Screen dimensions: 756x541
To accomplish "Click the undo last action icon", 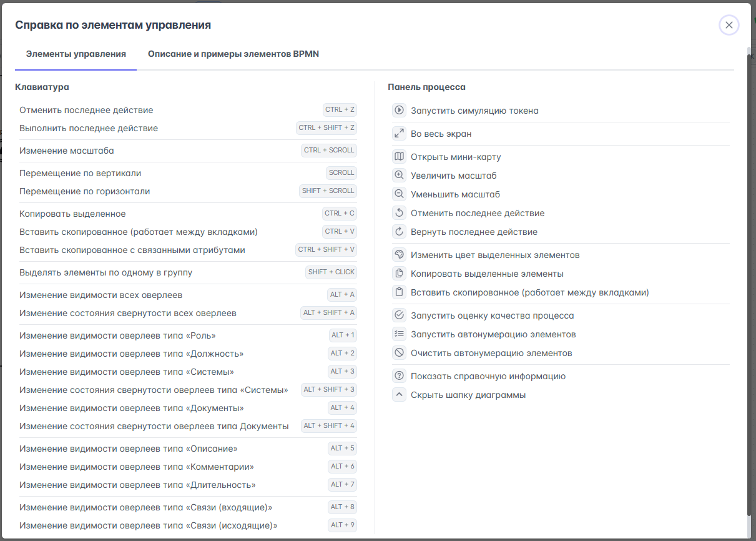I will pos(399,213).
